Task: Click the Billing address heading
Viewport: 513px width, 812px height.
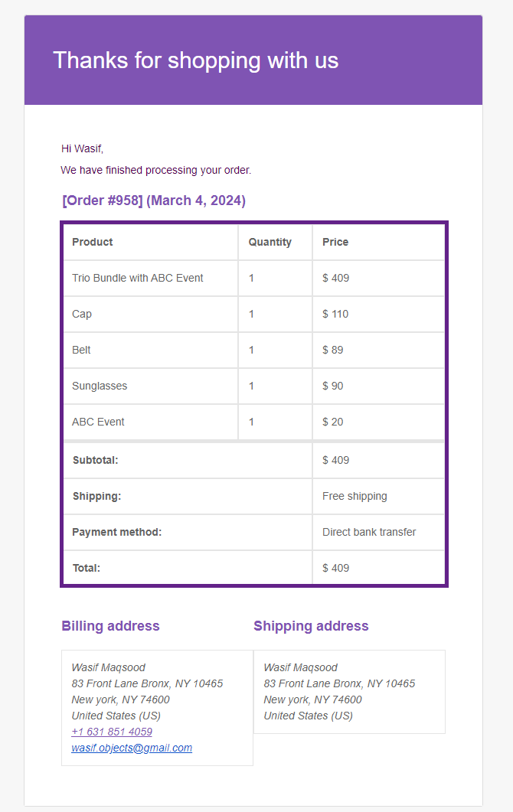Action: click(x=110, y=625)
